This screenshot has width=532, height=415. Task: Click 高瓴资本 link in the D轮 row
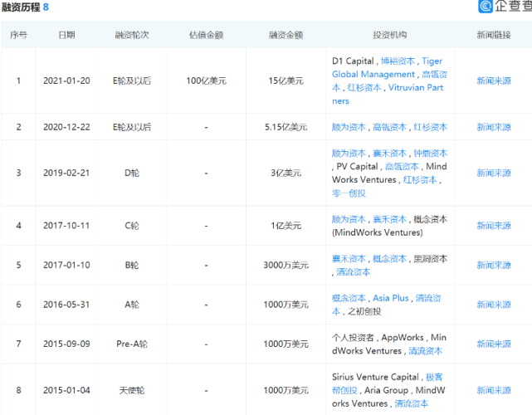(x=402, y=167)
